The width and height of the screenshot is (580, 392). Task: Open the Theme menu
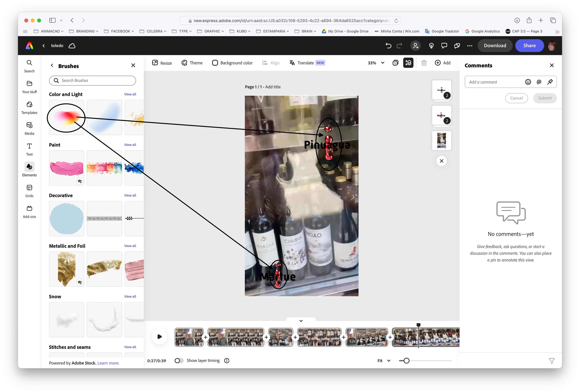[x=192, y=63]
